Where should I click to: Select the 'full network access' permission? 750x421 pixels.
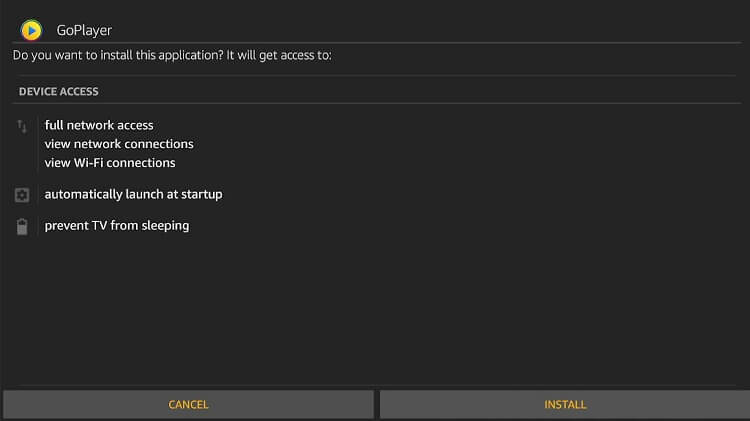99,125
